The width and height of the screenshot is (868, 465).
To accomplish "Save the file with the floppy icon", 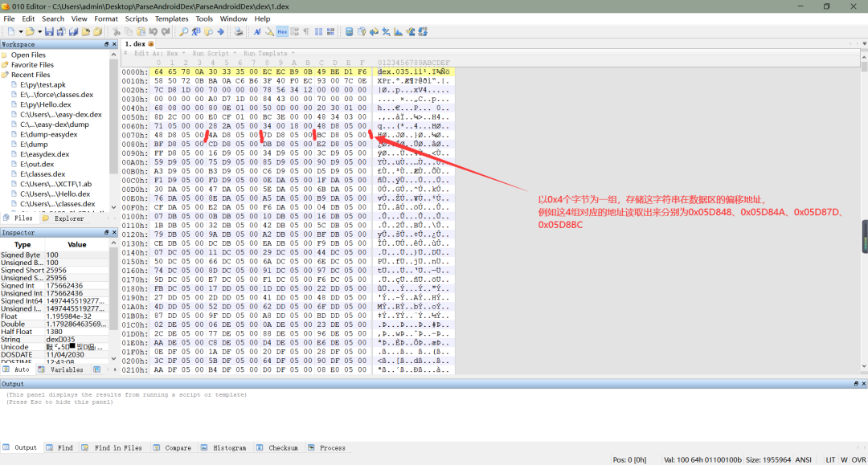I will [49, 31].
